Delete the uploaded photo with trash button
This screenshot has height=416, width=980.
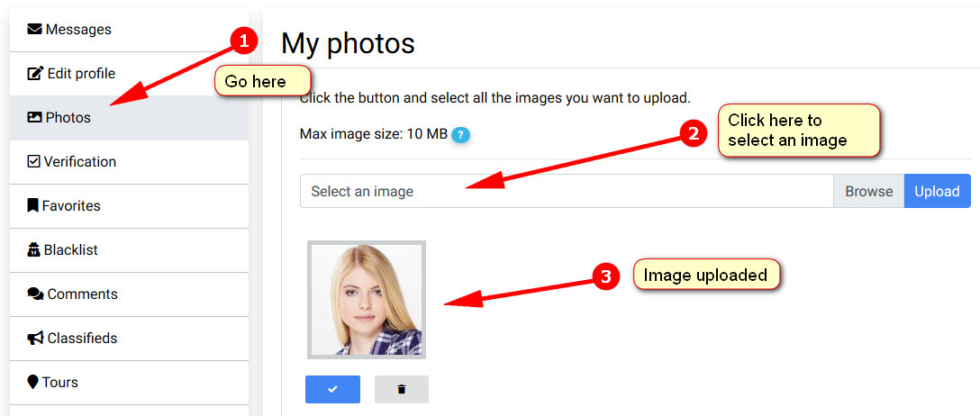402,389
